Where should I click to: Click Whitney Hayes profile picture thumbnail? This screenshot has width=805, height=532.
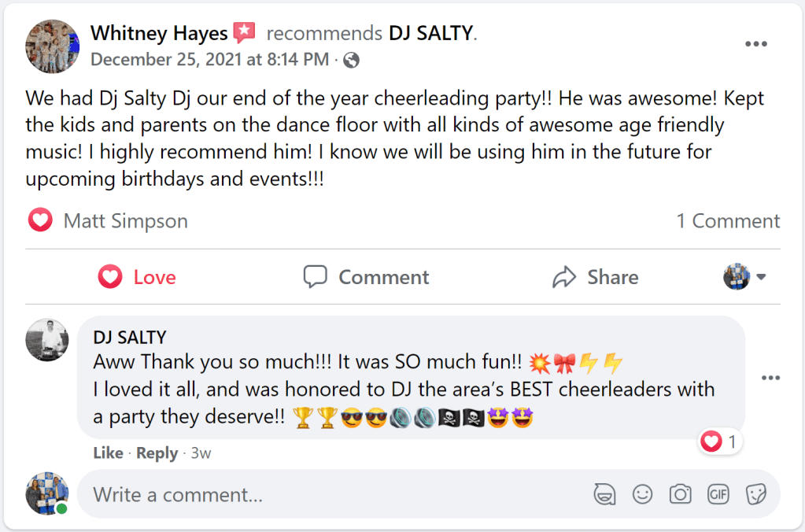[x=53, y=46]
